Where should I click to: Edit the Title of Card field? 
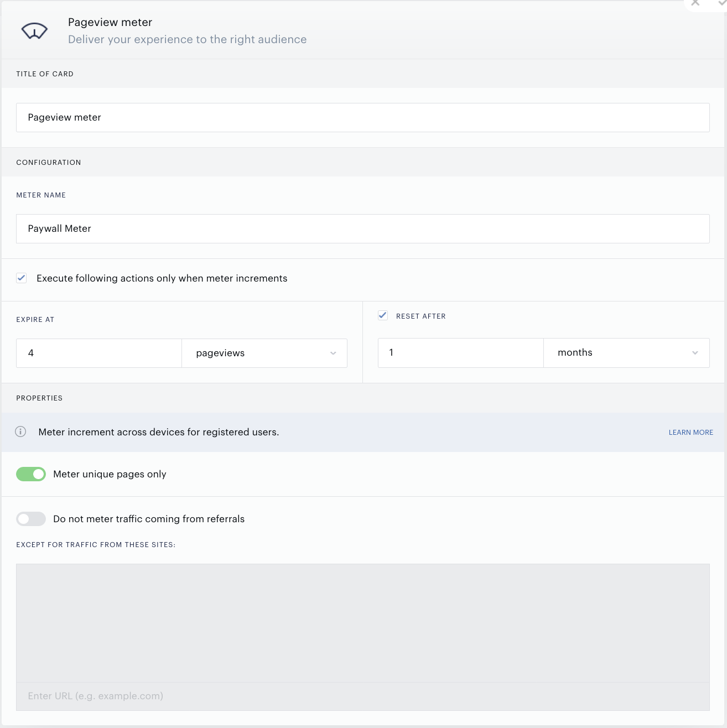(363, 117)
